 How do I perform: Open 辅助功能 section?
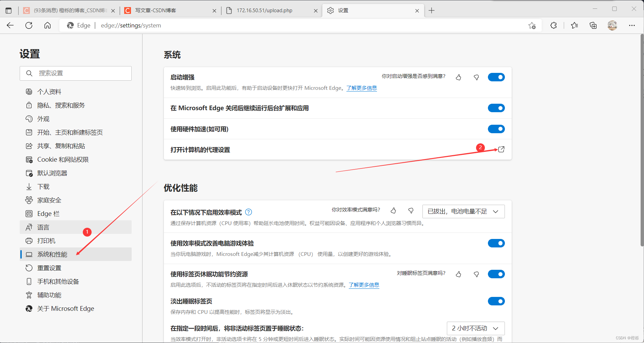(x=76, y=295)
